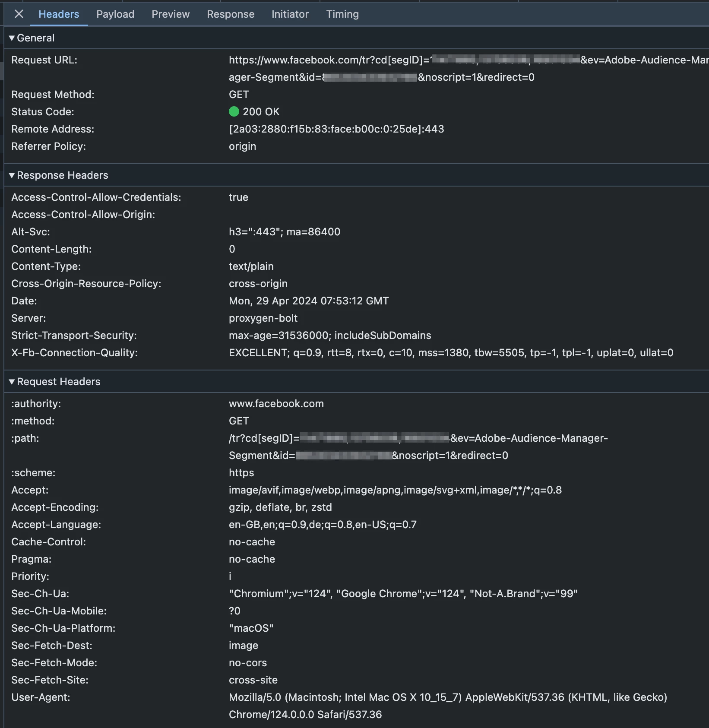The height and width of the screenshot is (728, 709).
Task: Select the Priority value 'i'
Action: [230, 576]
